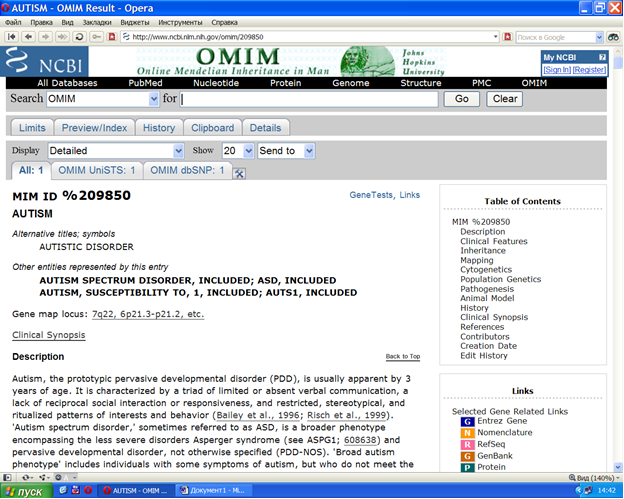Click the rewind navigation icon in Opera toolbar
Image resolution: width=624 pixels, height=499 pixels.
(x=12, y=37)
